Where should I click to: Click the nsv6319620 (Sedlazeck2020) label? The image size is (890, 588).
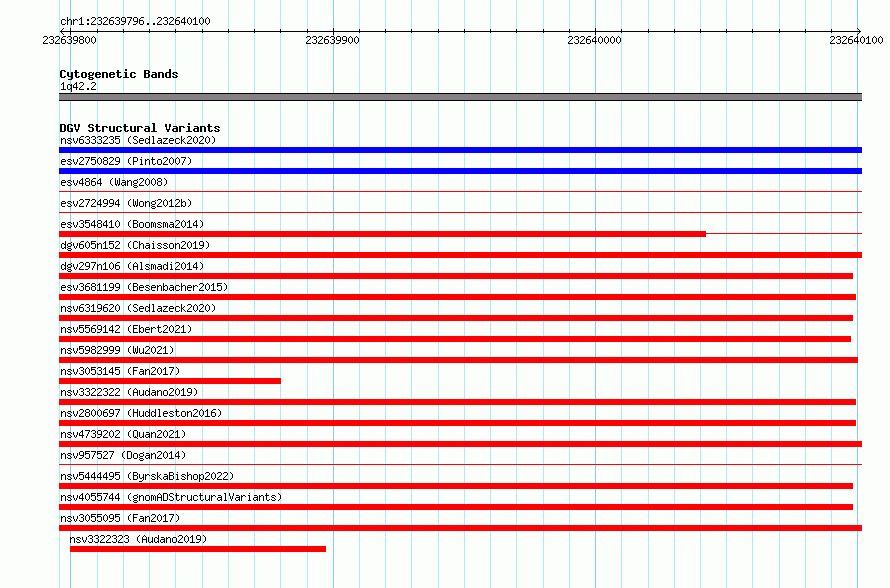pos(138,308)
